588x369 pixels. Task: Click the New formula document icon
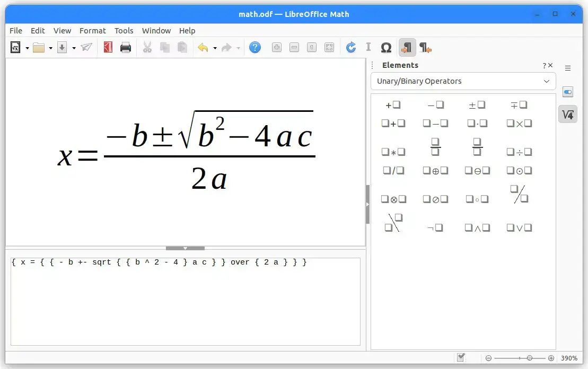[x=15, y=48]
